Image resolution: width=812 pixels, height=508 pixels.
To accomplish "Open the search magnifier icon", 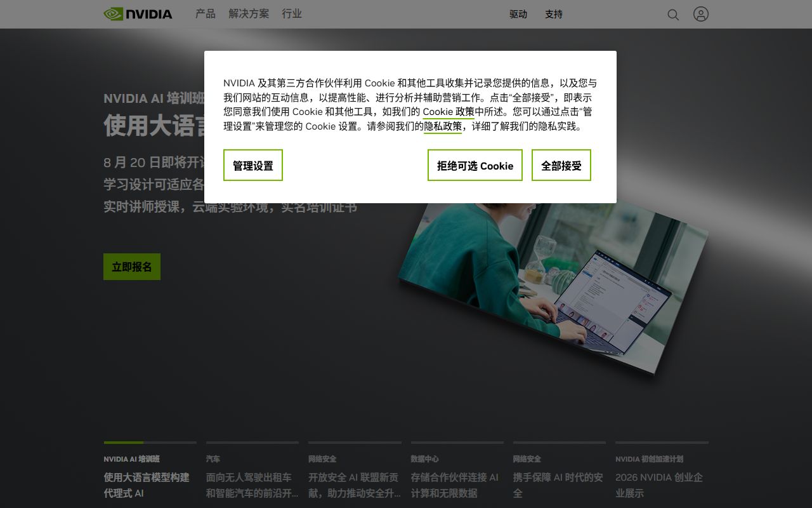I will click(x=673, y=15).
